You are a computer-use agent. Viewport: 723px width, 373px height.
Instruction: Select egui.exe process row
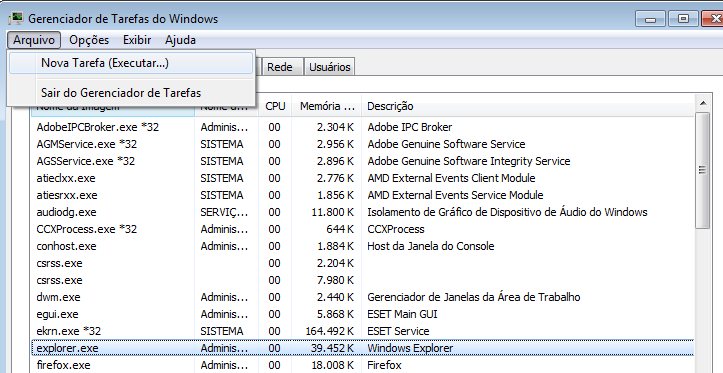tap(362, 314)
